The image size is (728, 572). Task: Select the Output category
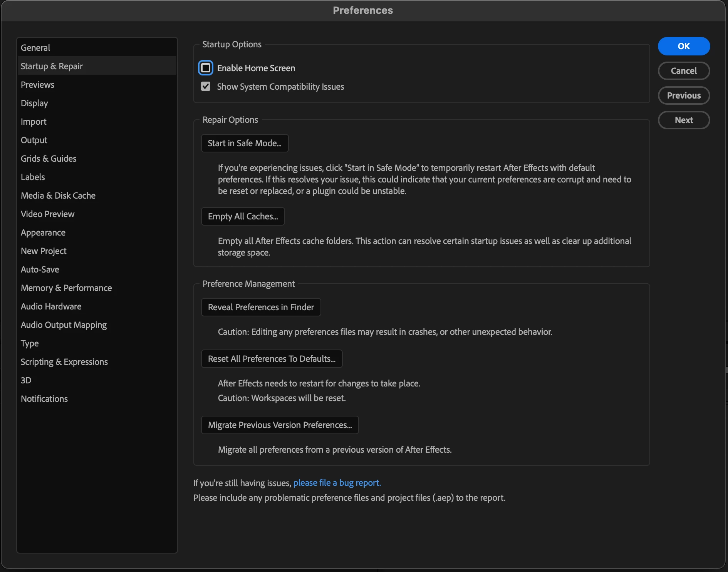(97, 140)
